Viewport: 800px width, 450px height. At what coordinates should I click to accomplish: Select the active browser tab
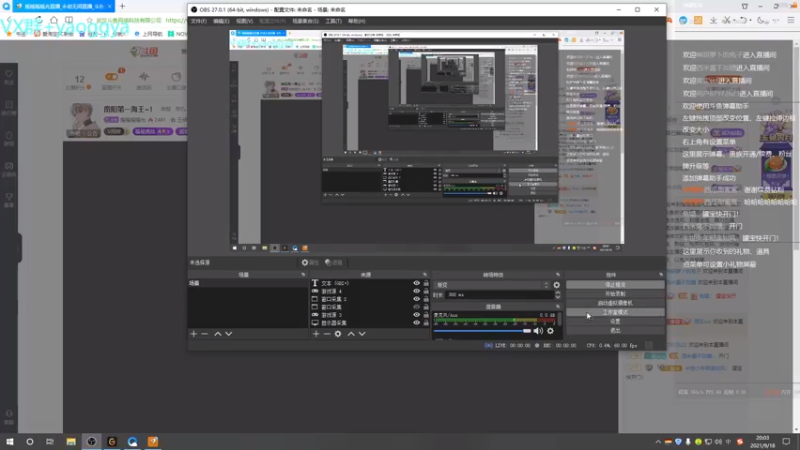click(64, 6)
